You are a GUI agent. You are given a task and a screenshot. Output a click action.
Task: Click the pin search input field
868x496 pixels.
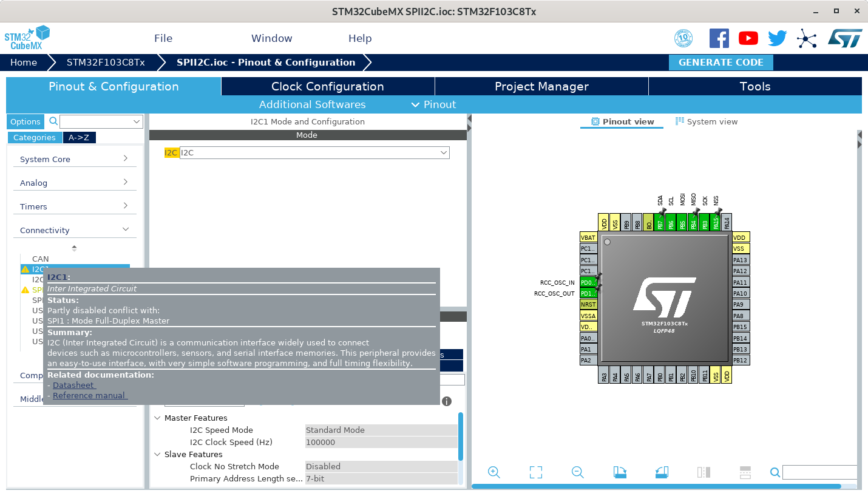819,472
